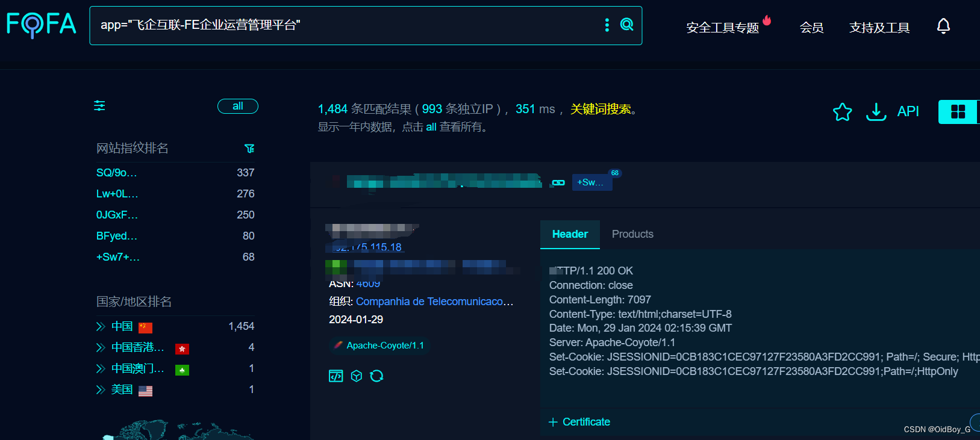980x440 pixels.
Task: Filter by +Sw7+… fingerprint
Action: [x=118, y=257]
